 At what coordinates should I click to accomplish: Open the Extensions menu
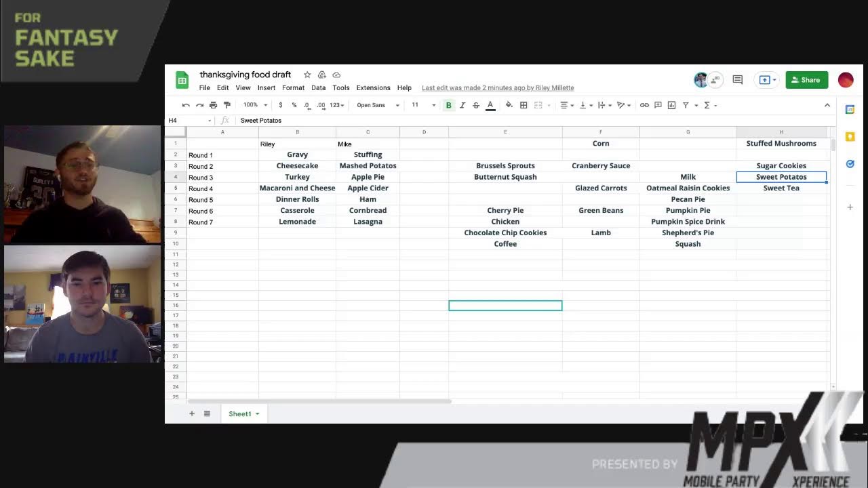point(374,87)
